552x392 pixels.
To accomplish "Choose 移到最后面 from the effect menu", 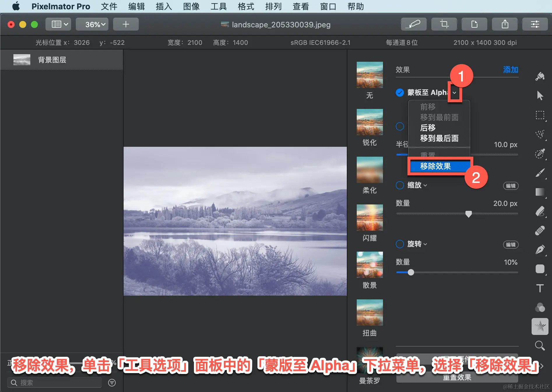I will point(439,138).
